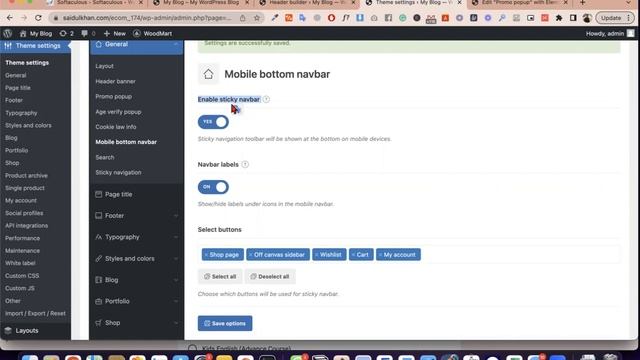Open Layouts in WordPress sidebar
The width and height of the screenshot is (640, 360).
pos(27,331)
